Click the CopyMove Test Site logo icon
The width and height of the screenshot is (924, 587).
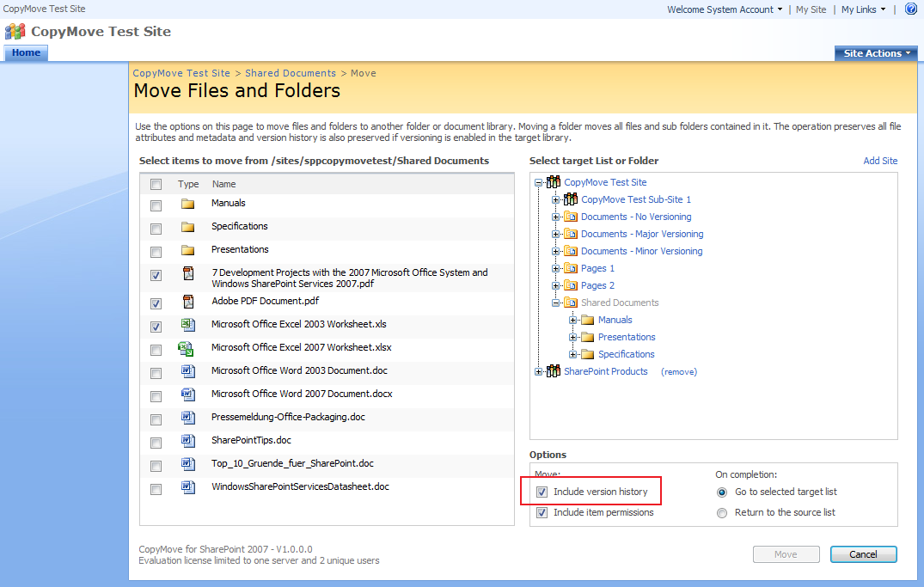point(15,31)
